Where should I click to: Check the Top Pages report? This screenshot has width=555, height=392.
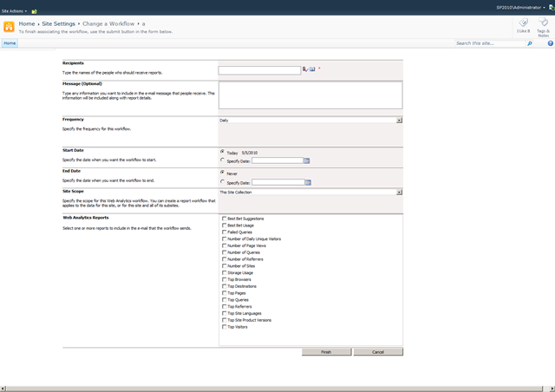pos(224,293)
